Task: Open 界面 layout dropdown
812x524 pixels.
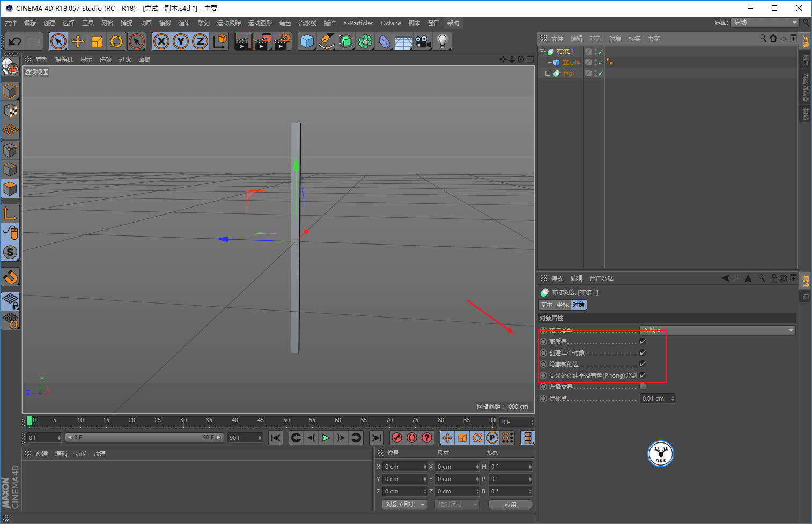Action: pyautogui.click(x=765, y=22)
